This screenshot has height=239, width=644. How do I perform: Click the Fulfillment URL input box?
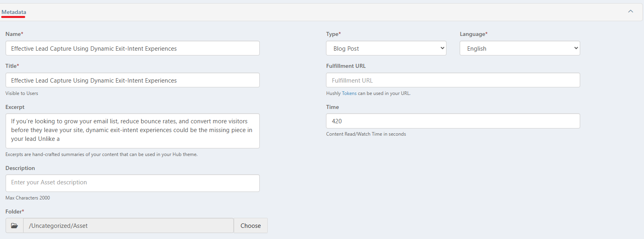[453, 80]
